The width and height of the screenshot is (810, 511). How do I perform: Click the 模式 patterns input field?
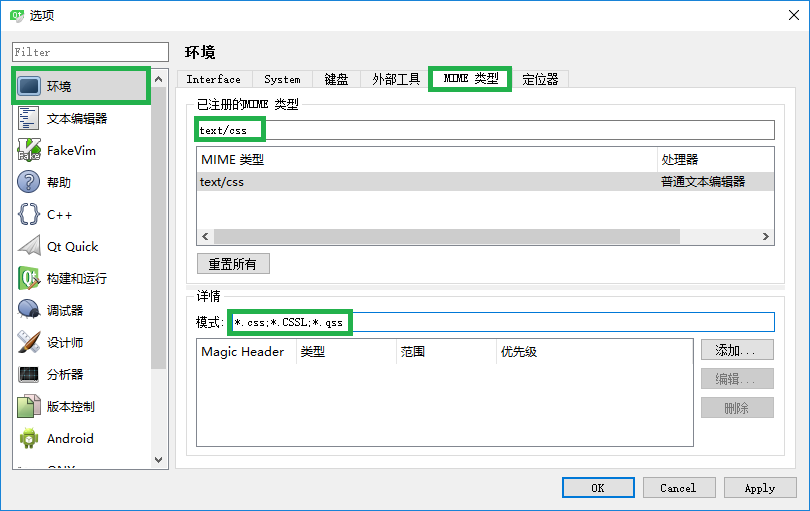pos(501,322)
